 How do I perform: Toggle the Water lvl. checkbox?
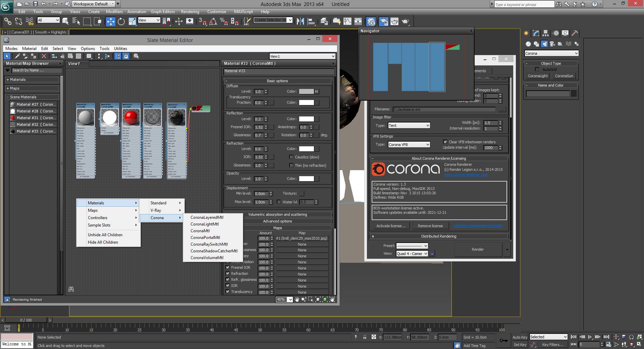pyautogui.click(x=279, y=202)
